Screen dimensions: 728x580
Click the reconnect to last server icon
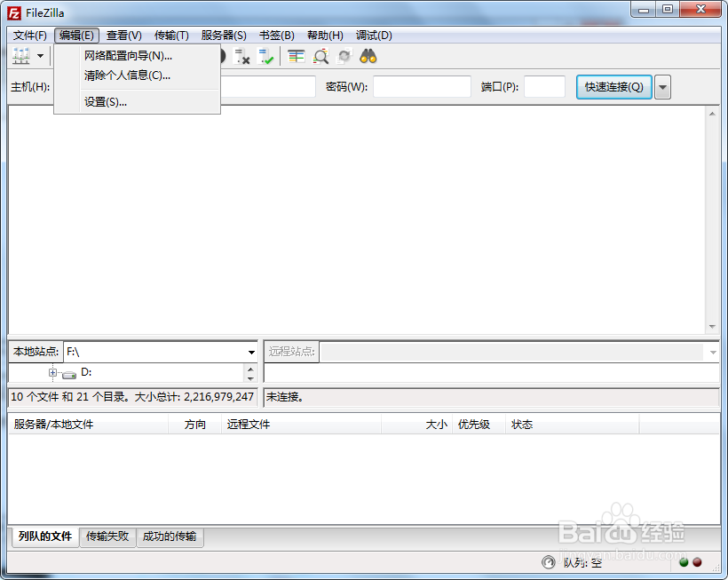coord(266,56)
